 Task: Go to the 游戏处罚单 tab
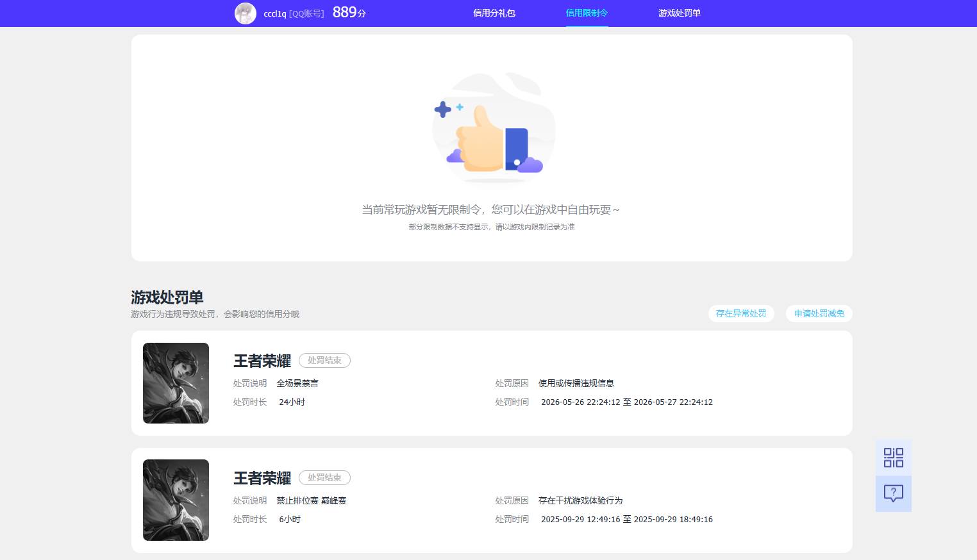[x=680, y=13]
